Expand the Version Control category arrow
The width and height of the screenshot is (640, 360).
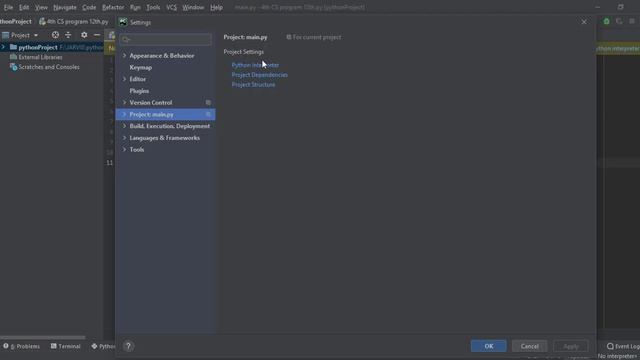(124, 102)
